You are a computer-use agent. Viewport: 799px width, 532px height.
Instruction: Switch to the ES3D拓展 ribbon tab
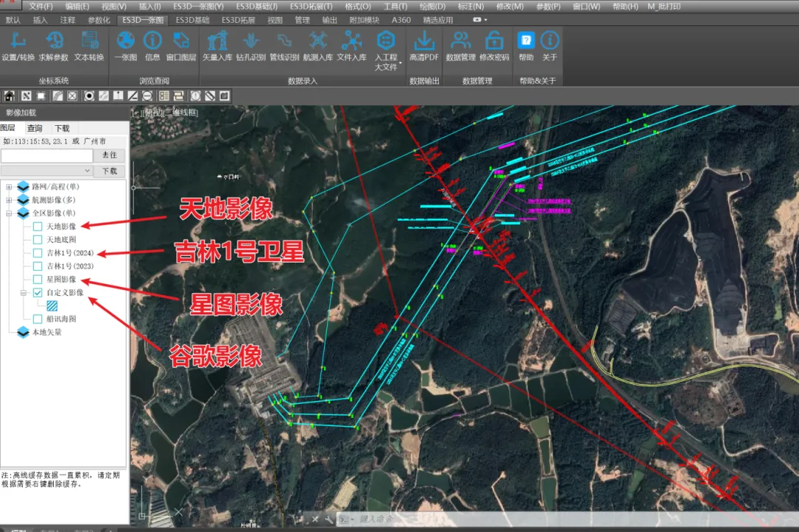(x=238, y=20)
